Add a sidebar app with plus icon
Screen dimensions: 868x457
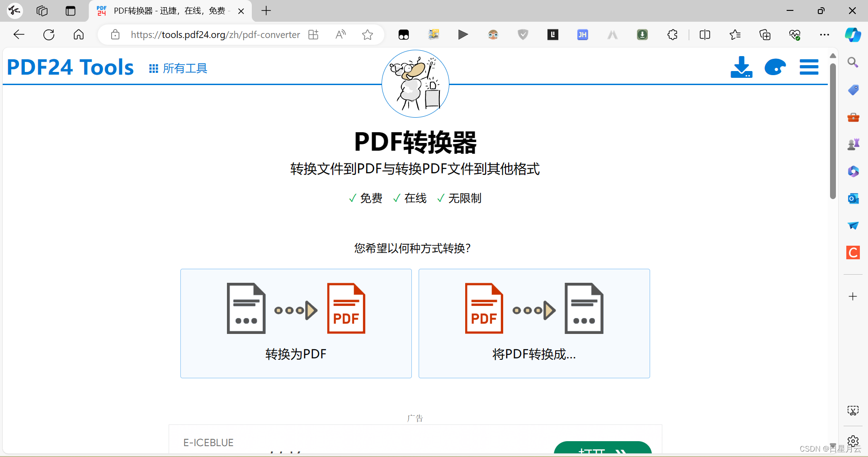point(853,296)
